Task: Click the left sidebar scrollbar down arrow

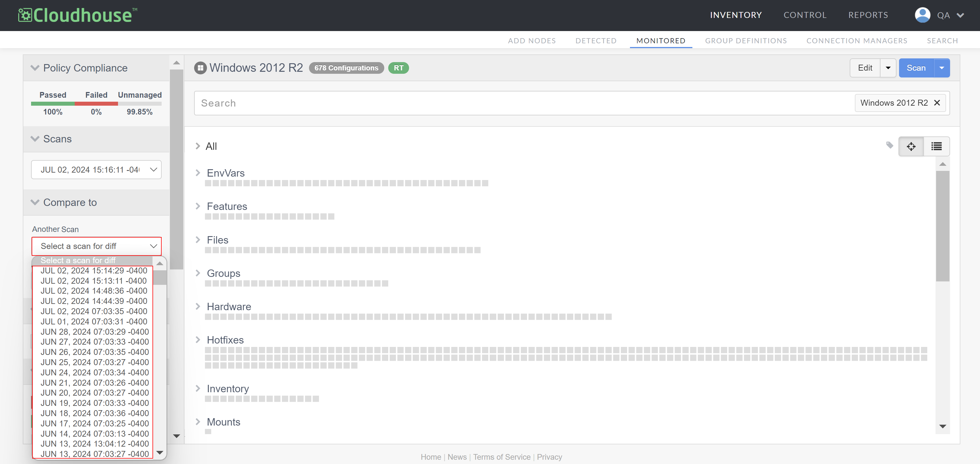Action: (x=176, y=436)
